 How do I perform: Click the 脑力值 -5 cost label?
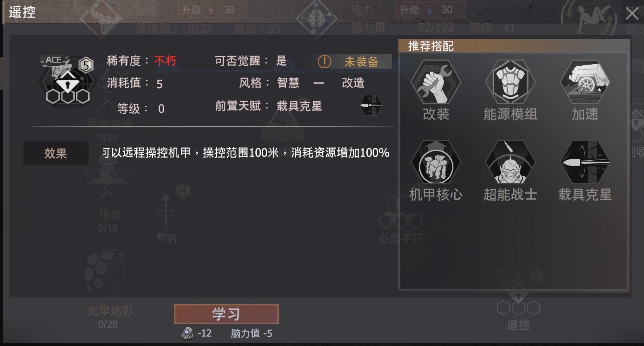[x=251, y=333]
